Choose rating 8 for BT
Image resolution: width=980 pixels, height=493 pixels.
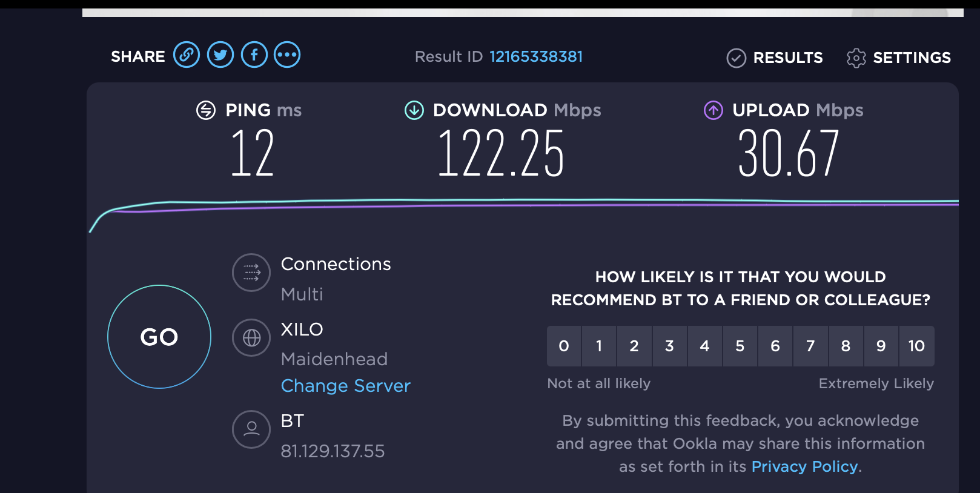point(846,346)
